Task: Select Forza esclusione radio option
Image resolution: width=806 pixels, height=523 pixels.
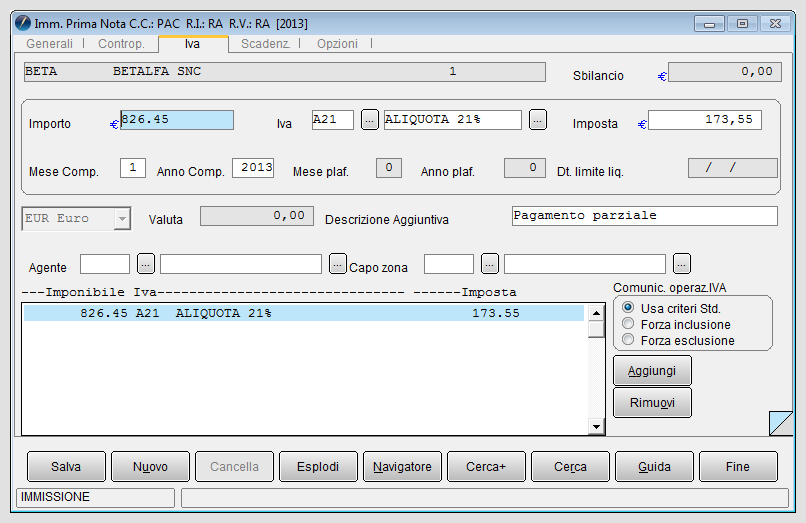Action: coord(628,339)
